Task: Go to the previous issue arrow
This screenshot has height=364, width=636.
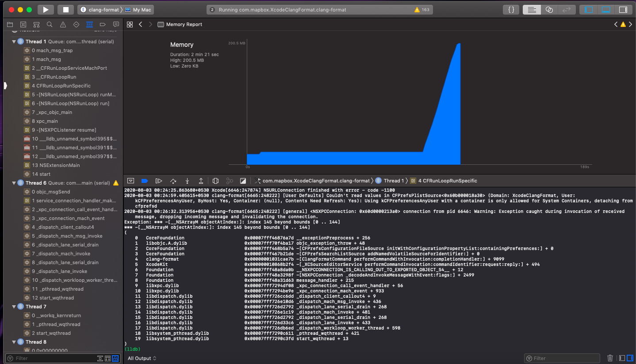Action: pyautogui.click(x=616, y=25)
